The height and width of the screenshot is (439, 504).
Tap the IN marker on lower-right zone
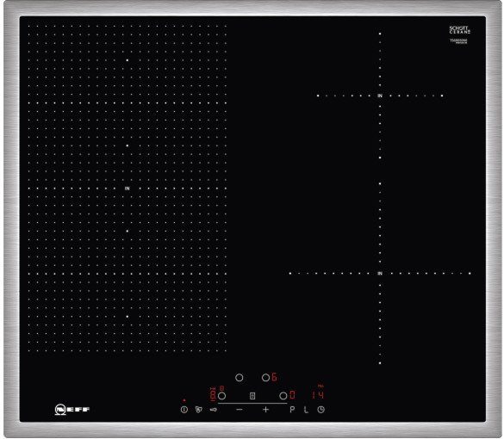tap(380, 273)
